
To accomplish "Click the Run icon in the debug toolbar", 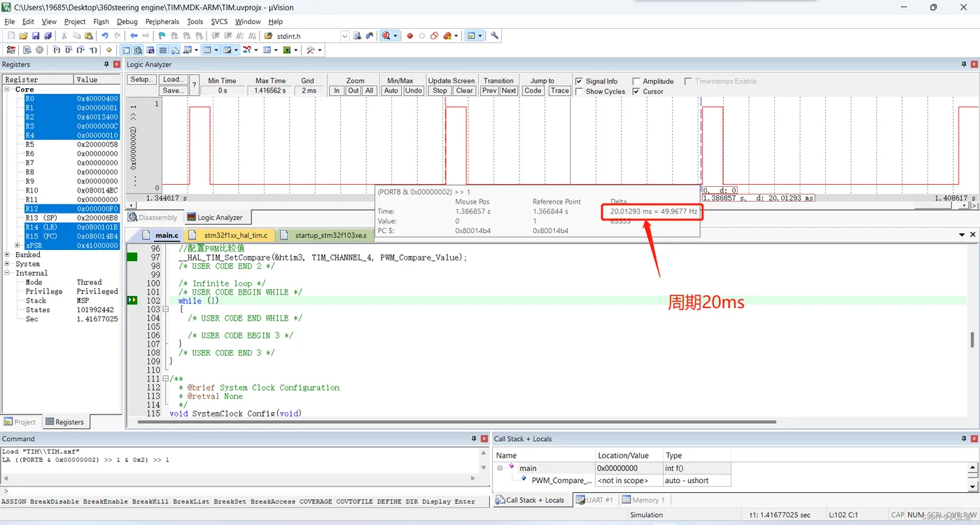I will tap(27, 50).
